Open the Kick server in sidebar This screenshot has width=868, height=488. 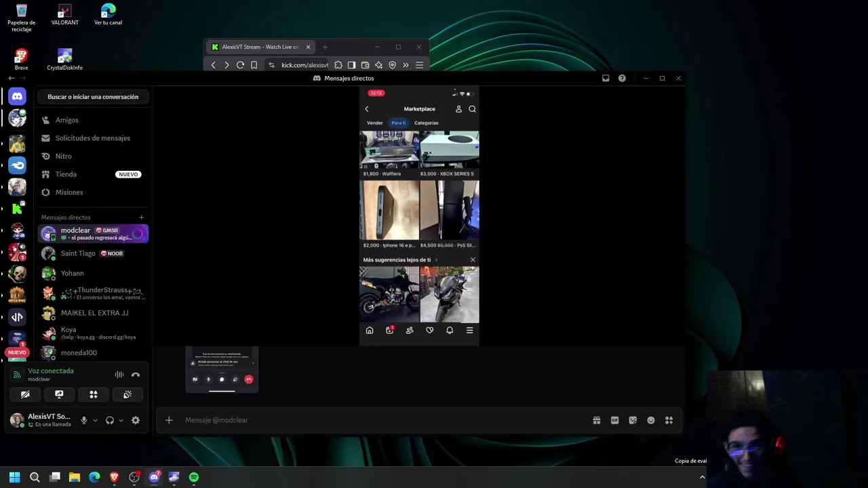coord(17,208)
